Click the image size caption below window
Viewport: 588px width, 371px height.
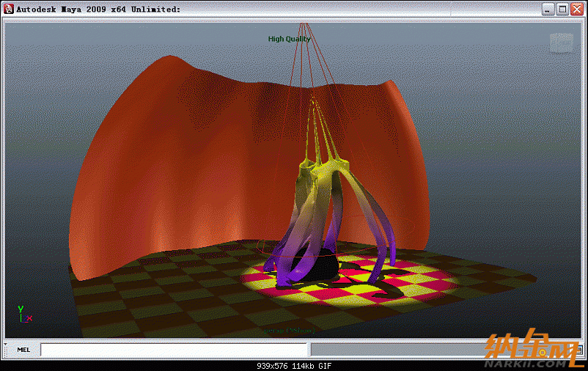tap(293, 365)
